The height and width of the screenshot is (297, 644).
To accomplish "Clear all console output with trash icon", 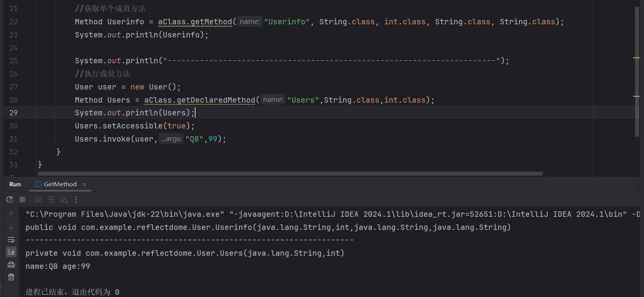I will point(11,277).
